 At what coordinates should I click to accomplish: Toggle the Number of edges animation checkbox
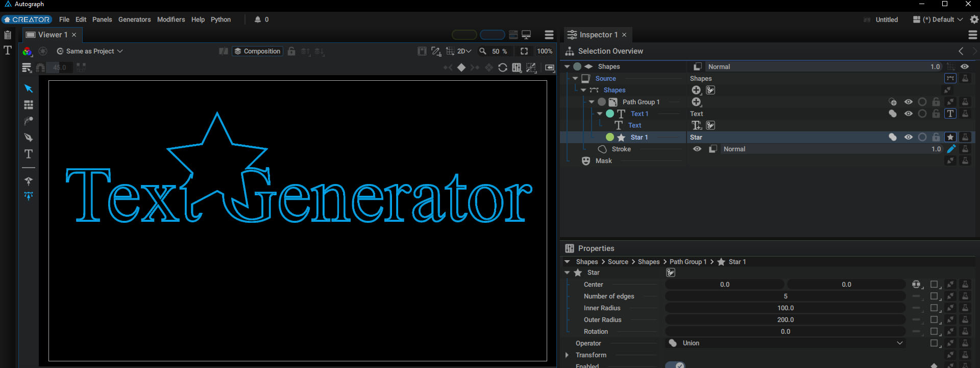click(935, 296)
